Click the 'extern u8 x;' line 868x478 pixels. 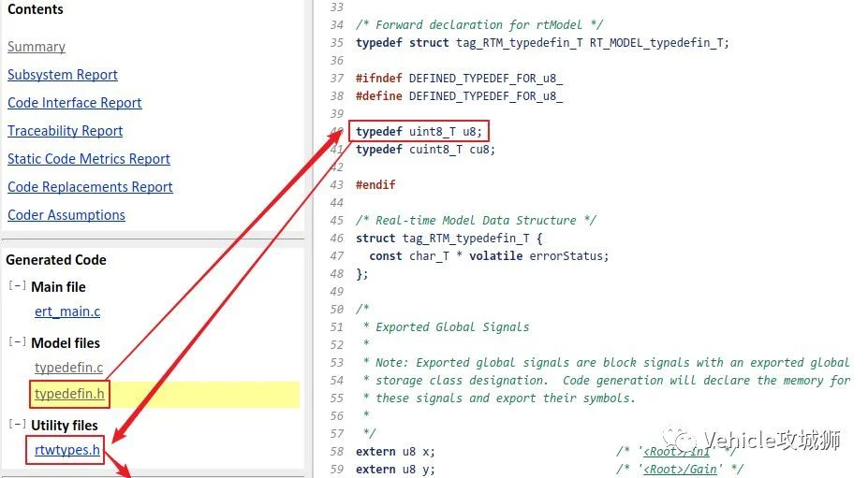pos(396,452)
